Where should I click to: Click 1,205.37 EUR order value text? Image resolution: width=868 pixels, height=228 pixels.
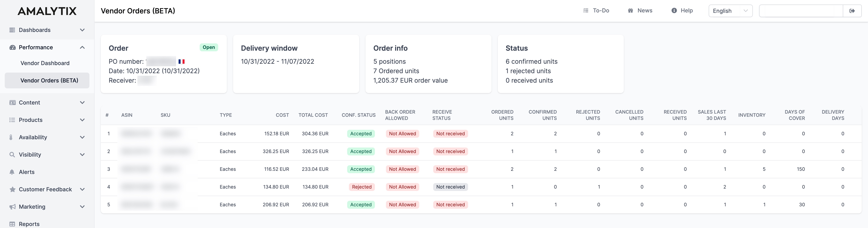point(410,80)
